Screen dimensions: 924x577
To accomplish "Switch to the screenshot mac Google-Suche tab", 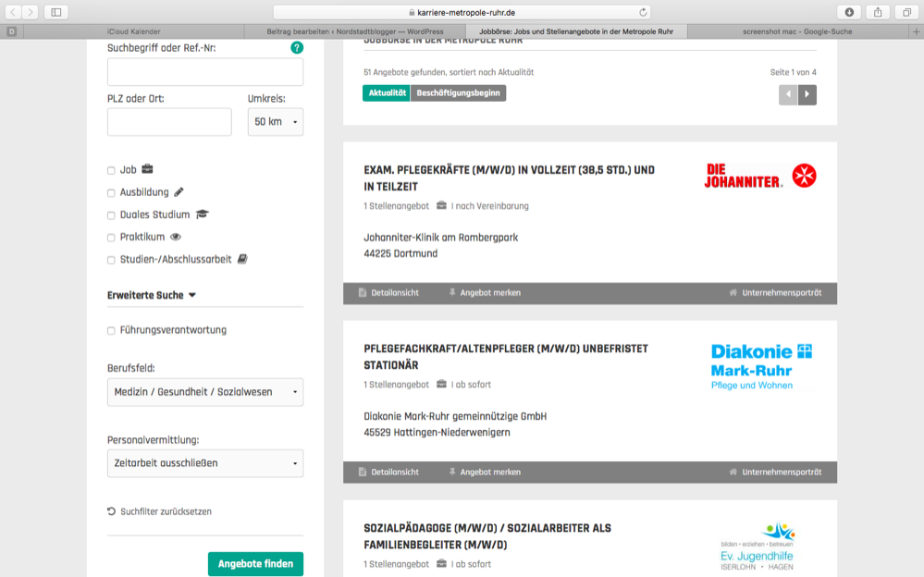I will coord(798,31).
